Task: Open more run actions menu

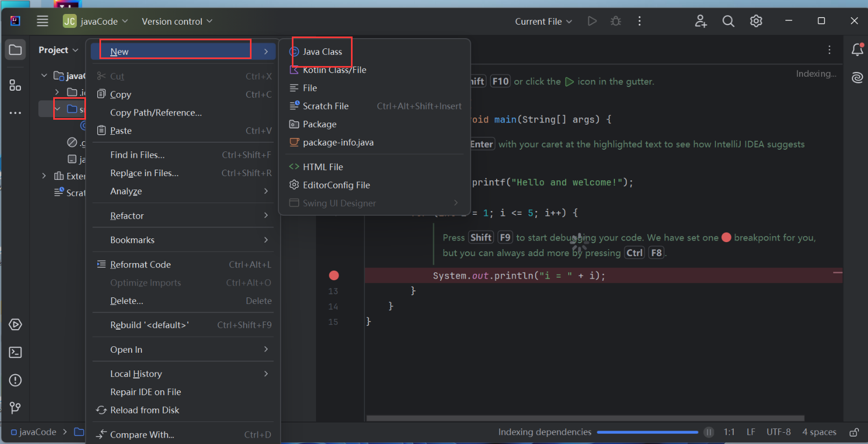Action: point(640,21)
